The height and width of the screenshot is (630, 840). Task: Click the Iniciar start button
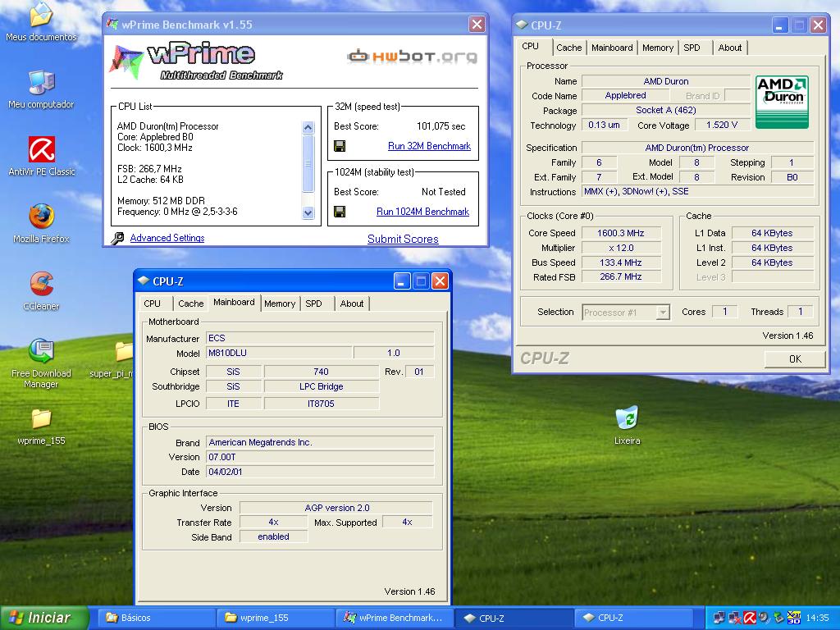tap(44, 618)
